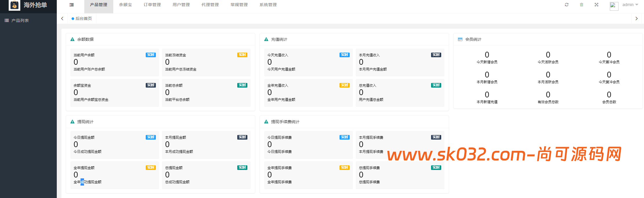The height and width of the screenshot is (198, 644).
Task: Click the 今天用户充值金额 text
Action: click(x=281, y=69)
